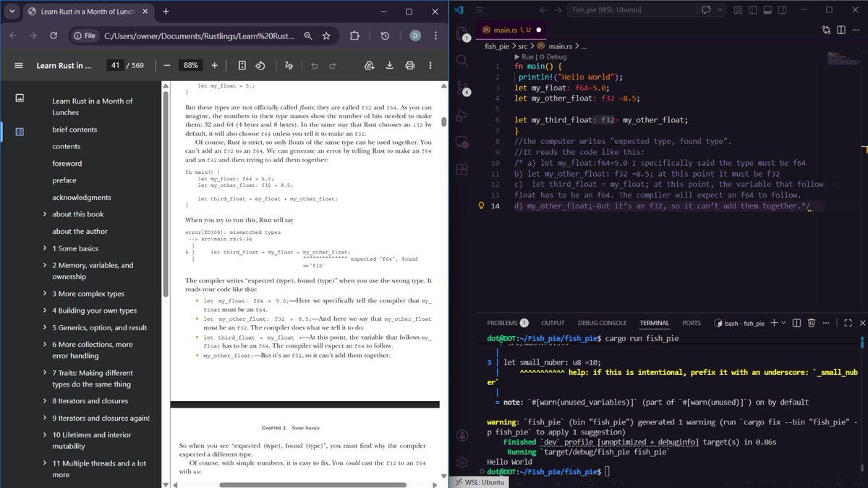868x488 pixels.
Task: Click the PDF undo annotation arrow
Action: click(314, 65)
